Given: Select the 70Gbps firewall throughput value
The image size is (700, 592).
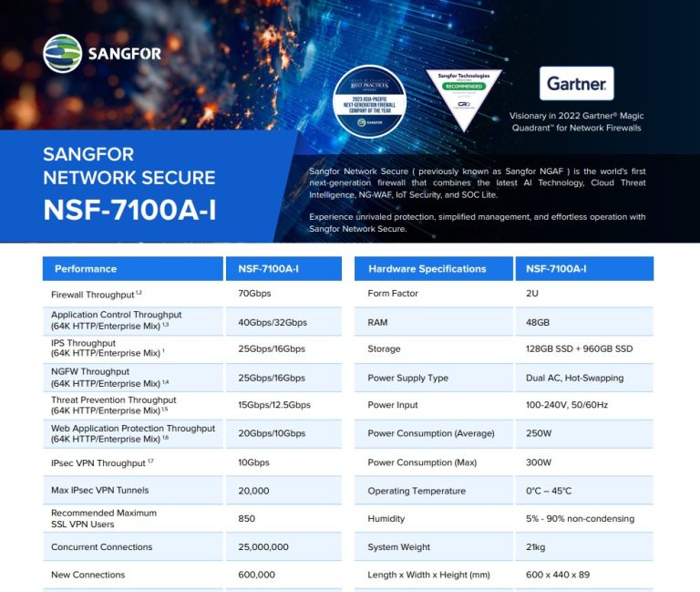Looking at the screenshot, I should coord(254,294).
